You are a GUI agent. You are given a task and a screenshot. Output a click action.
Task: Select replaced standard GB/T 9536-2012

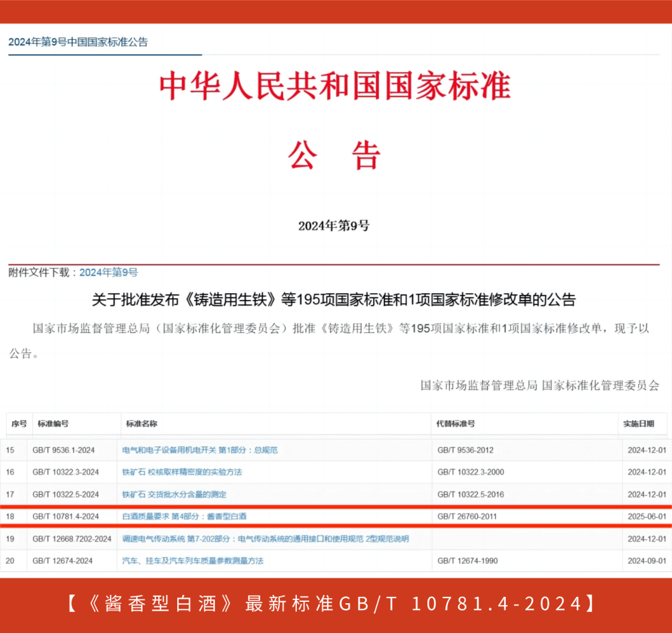click(465, 450)
